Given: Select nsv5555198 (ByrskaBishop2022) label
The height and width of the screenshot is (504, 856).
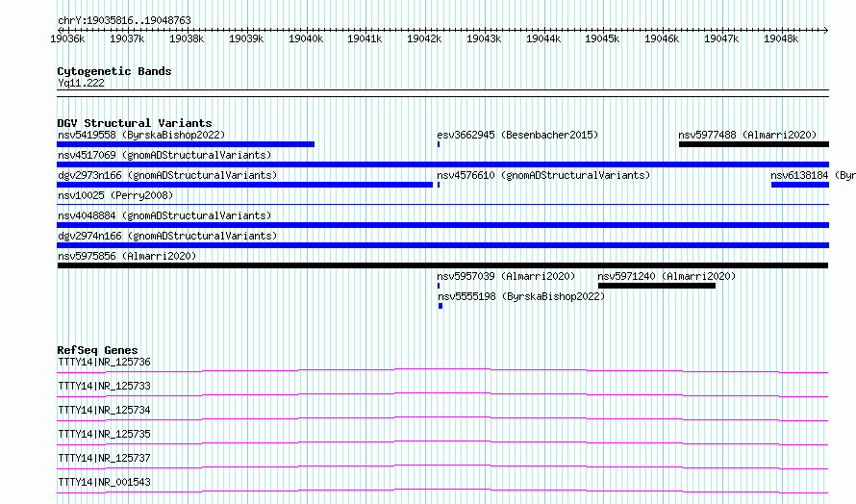Looking at the screenshot, I should [521, 296].
